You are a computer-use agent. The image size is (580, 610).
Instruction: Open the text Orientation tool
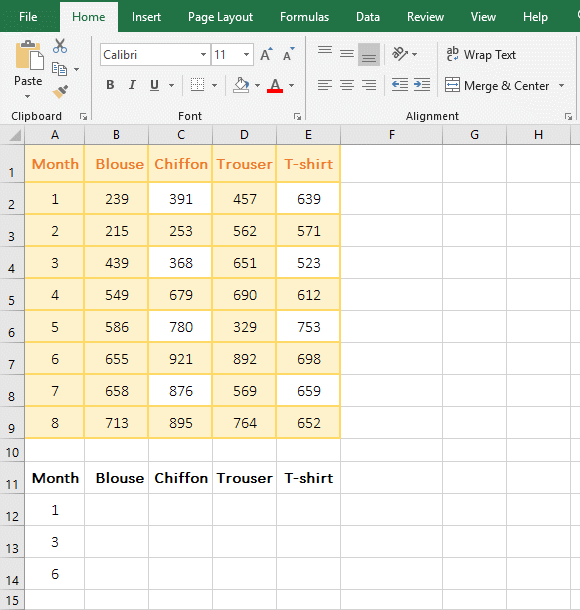click(x=400, y=54)
